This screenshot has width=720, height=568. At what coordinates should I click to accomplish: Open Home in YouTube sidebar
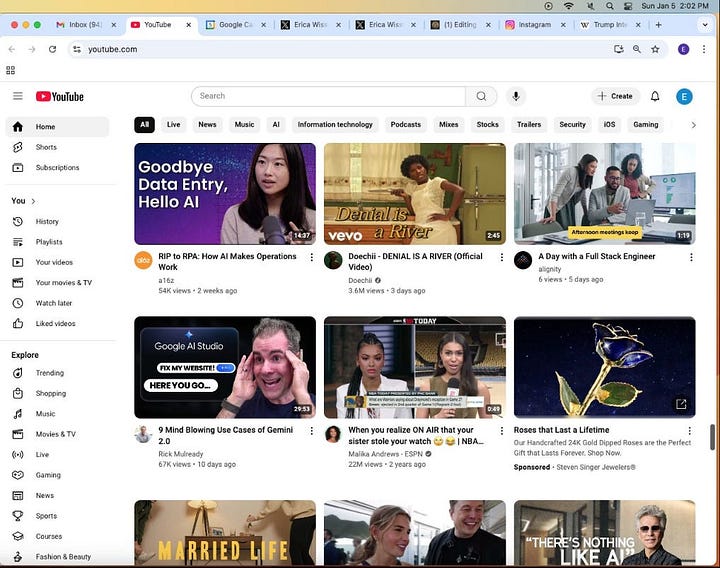[57, 127]
